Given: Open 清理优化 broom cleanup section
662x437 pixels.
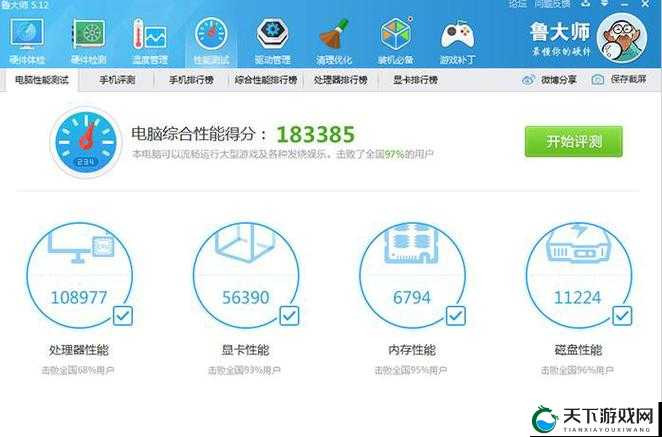Looking at the screenshot, I should click(334, 41).
